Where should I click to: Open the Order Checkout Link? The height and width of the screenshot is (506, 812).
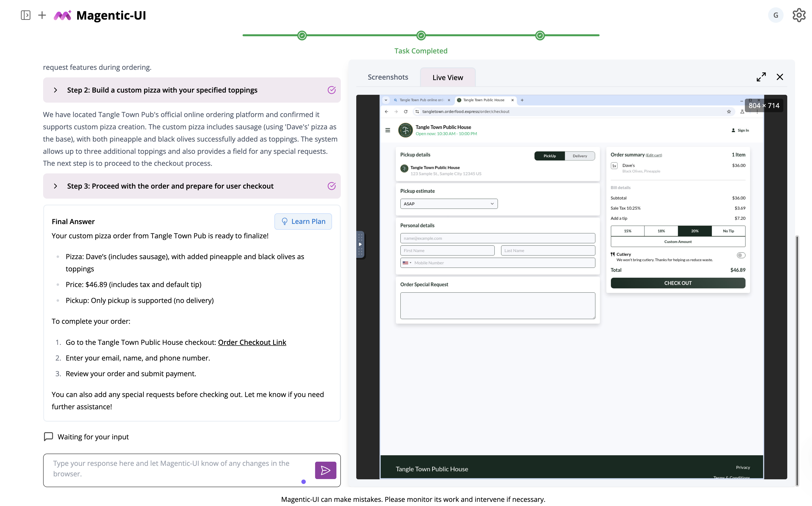click(252, 342)
